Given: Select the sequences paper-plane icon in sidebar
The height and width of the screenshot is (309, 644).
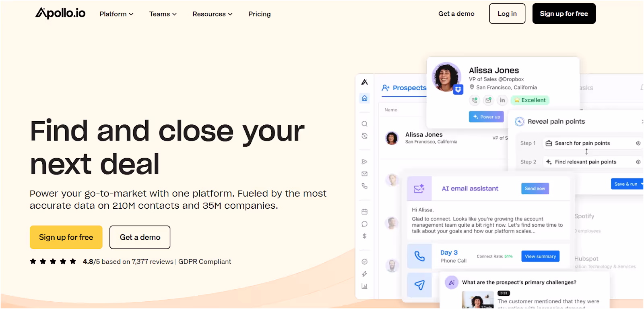Looking at the screenshot, I should click(x=365, y=162).
